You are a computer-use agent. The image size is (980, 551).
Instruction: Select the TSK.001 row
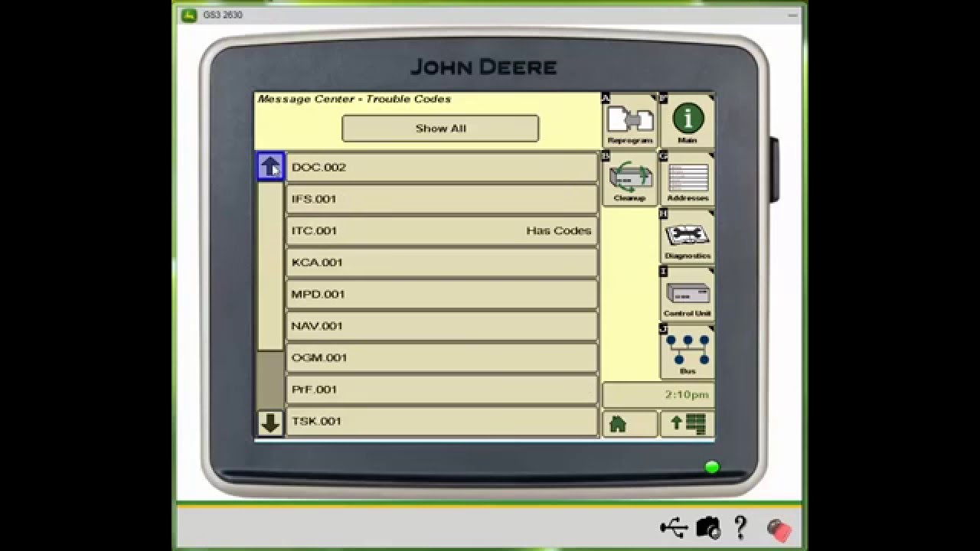click(x=442, y=421)
